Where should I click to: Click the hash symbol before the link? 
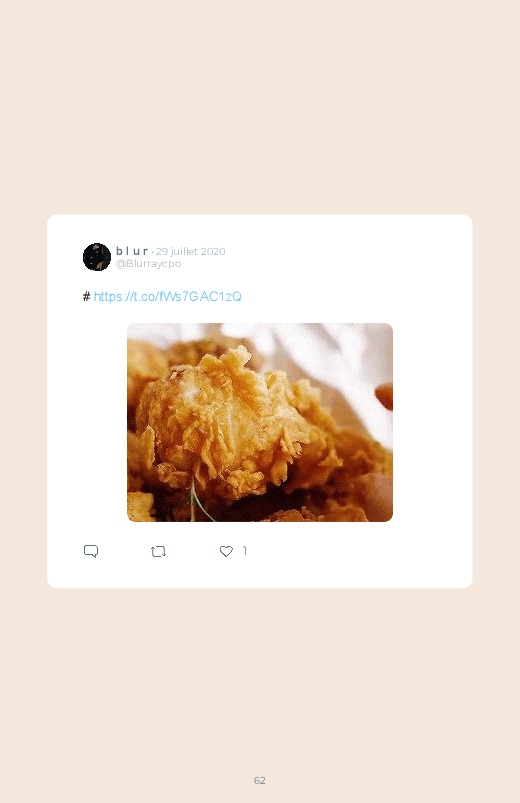point(87,297)
